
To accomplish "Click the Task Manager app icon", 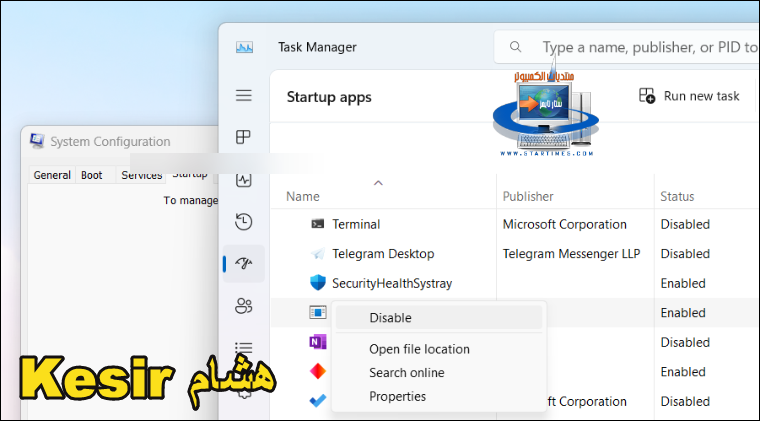I will (x=244, y=47).
